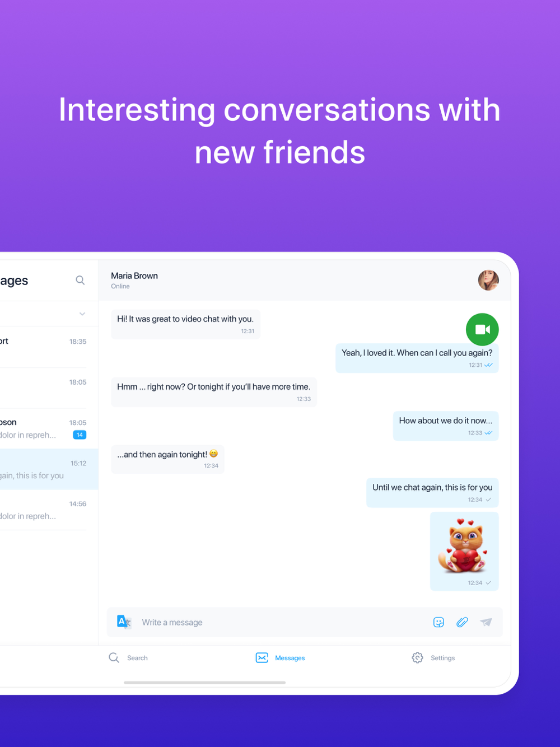This screenshot has height=747, width=560.
Task: Click message 'How about we do it now...'
Action: [446, 426]
